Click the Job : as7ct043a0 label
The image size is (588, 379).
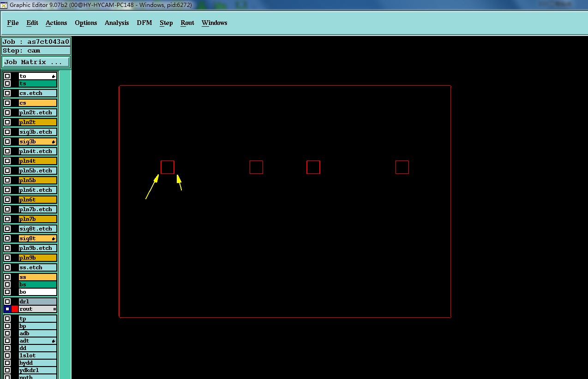[x=36, y=41]
